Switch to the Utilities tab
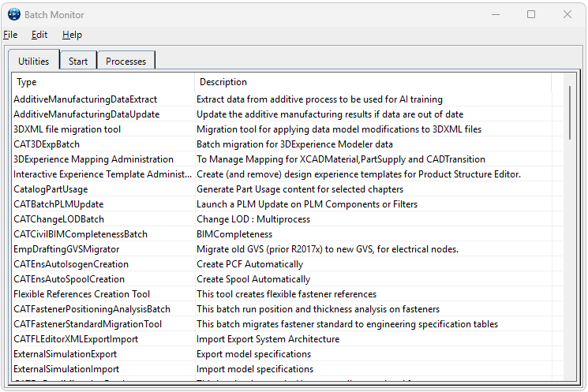588x392 pixels. click(34, 61)
